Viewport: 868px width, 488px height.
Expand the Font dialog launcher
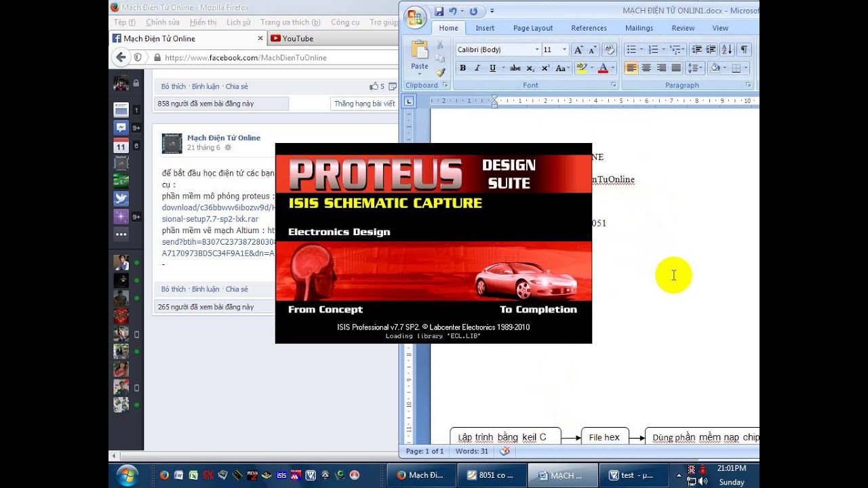614,85
